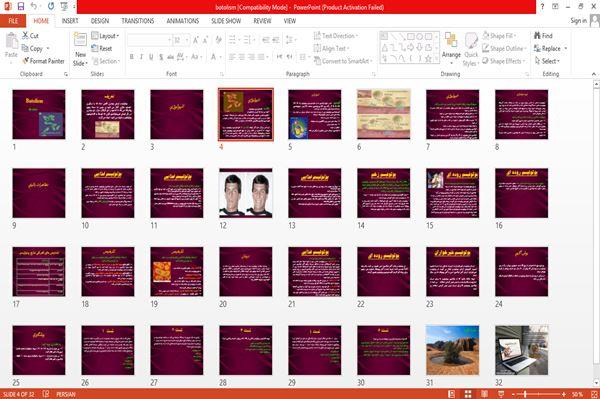Click Find in Editing group
This screenshot has width=600, height=399.
[x=543, y=36]
